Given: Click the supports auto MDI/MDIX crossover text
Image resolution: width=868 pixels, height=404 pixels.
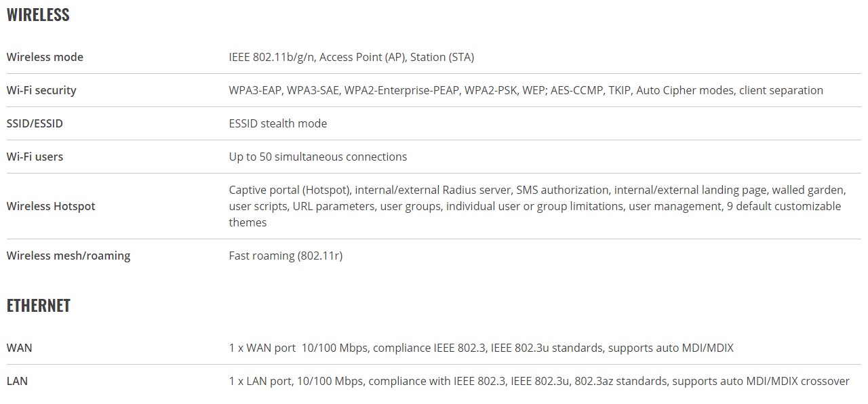Looking at the screenshot, I should click(x=761, y=381).
